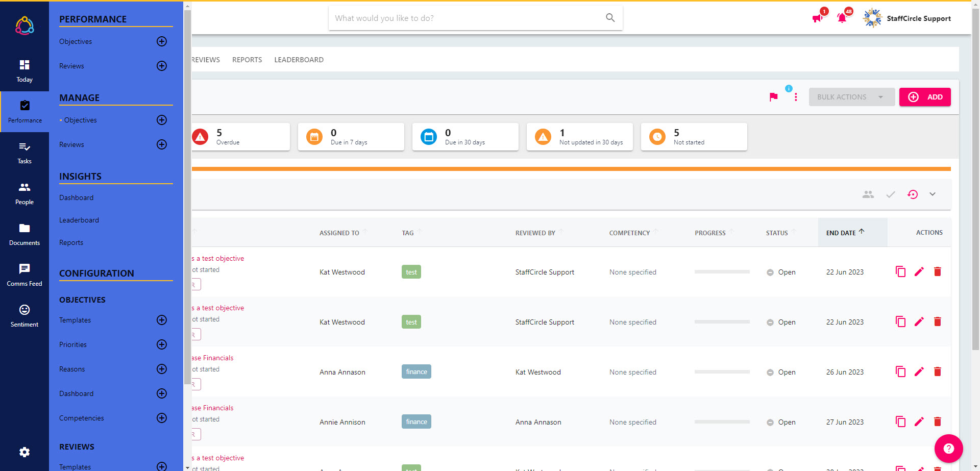Click progress bar of Annie Annison row

click(x=722, y=422)
